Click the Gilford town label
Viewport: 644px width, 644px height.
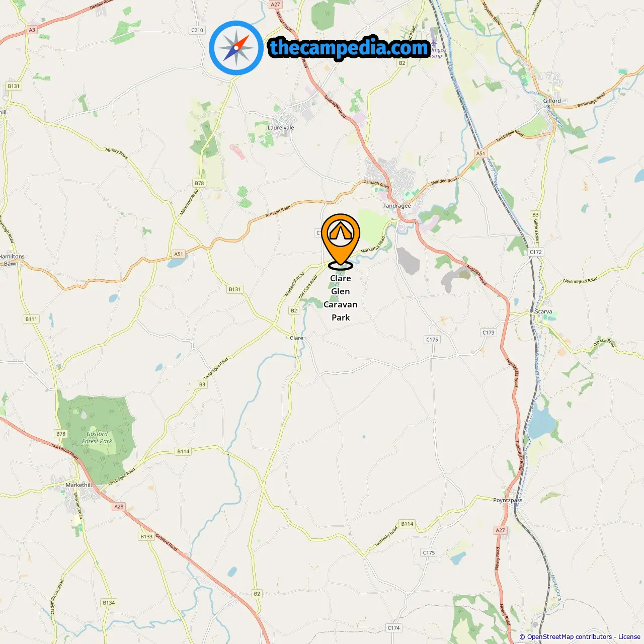coord(552,101)
